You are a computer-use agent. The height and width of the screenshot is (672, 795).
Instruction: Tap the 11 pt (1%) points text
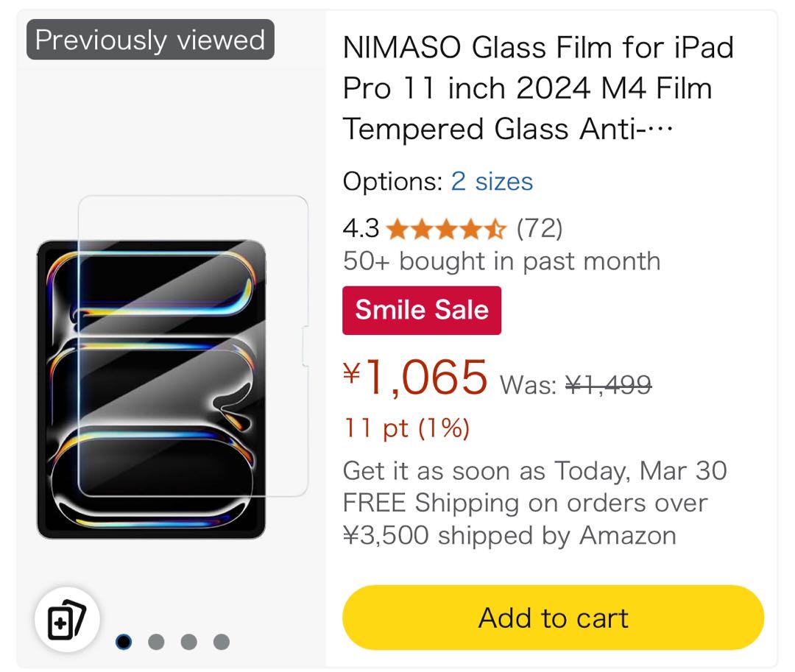coord(406,428)
